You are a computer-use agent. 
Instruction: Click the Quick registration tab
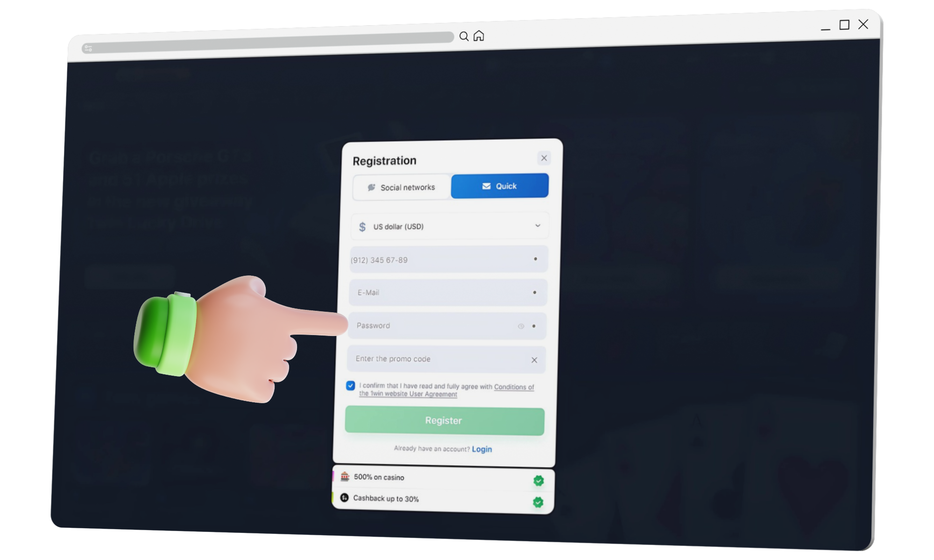[500, 187]
